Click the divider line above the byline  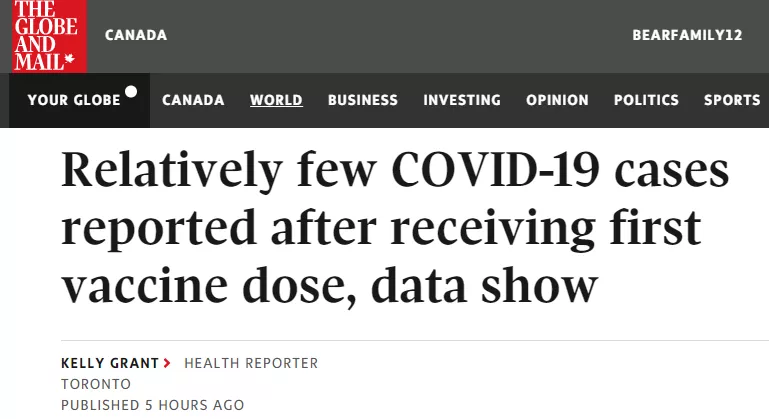click(x=400, y=340)
